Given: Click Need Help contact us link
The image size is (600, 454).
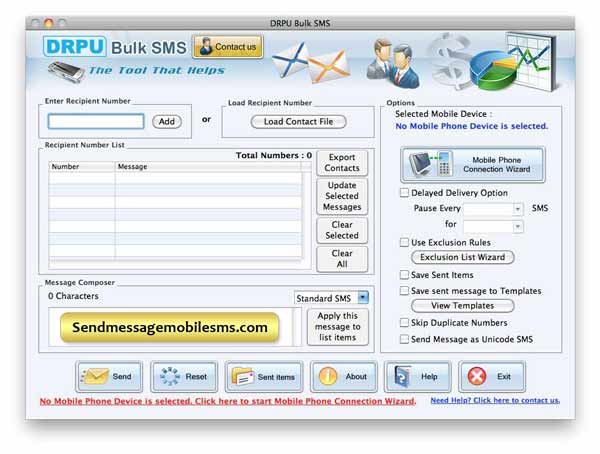Looking at the screenshot, I should 495,400.
